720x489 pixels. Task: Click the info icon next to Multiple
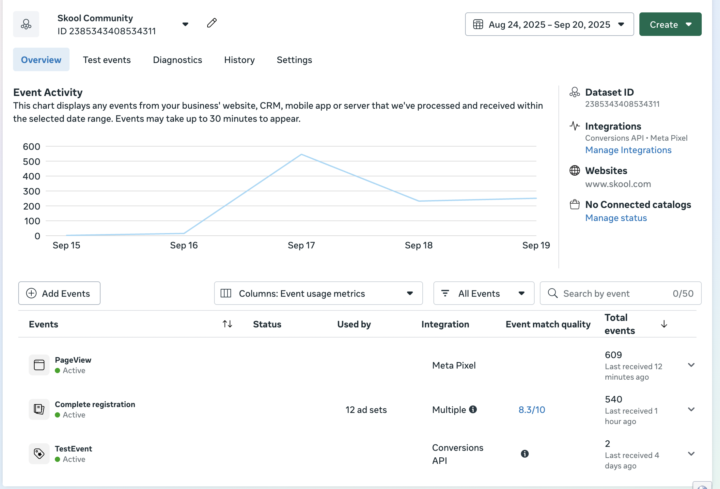(473, 409)
